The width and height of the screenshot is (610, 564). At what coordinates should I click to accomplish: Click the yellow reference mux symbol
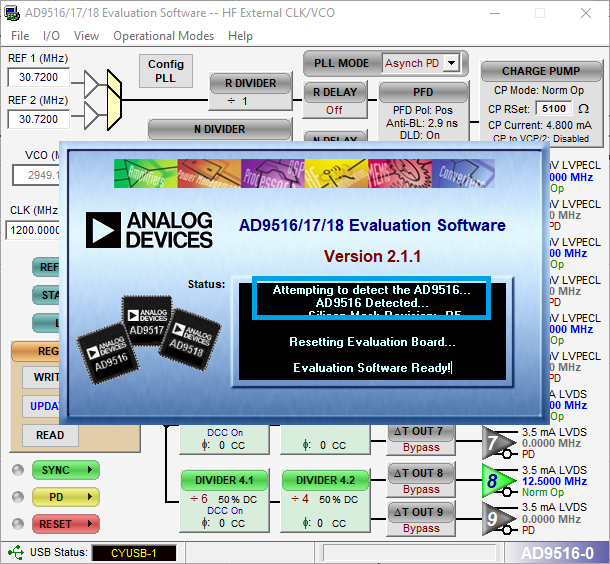[114, 100]
